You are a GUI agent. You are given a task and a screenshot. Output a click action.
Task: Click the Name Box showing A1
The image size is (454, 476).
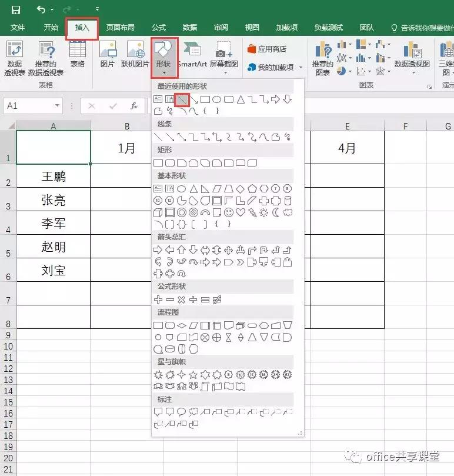[x=29, y=106]
